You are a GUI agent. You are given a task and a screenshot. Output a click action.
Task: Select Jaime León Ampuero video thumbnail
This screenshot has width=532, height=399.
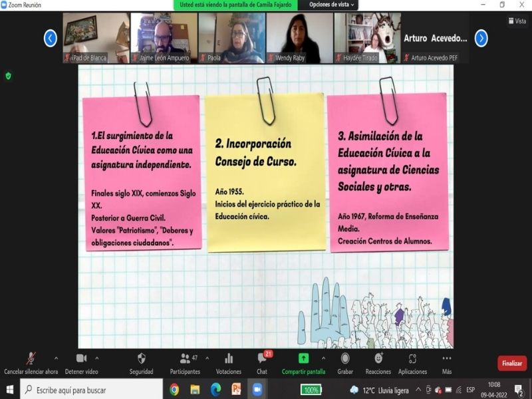click(x=164, y=38)
